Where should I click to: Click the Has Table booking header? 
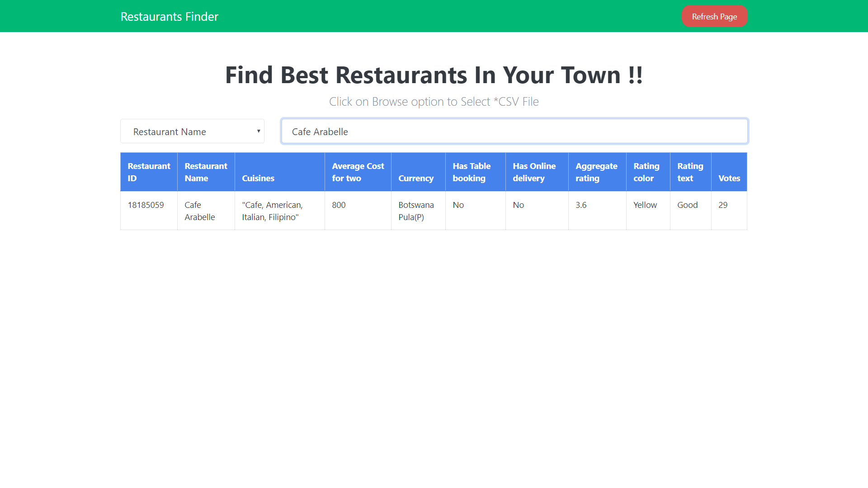coord(472,172)
